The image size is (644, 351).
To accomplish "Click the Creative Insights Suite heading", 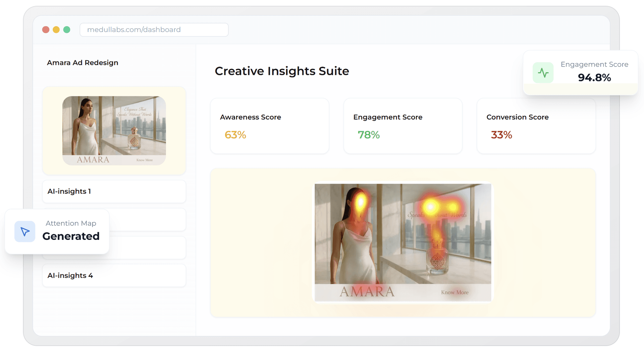I will pos(282,71).
